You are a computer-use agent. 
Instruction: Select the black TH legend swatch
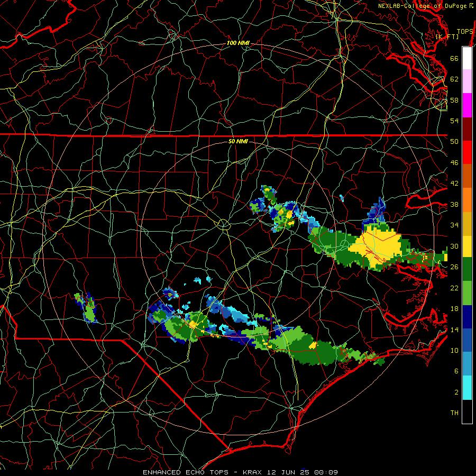click(x=467, y=411)
